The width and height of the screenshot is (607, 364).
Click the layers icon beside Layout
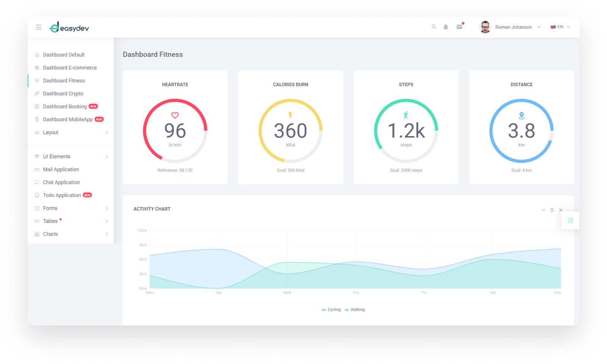tap(37, 132)
